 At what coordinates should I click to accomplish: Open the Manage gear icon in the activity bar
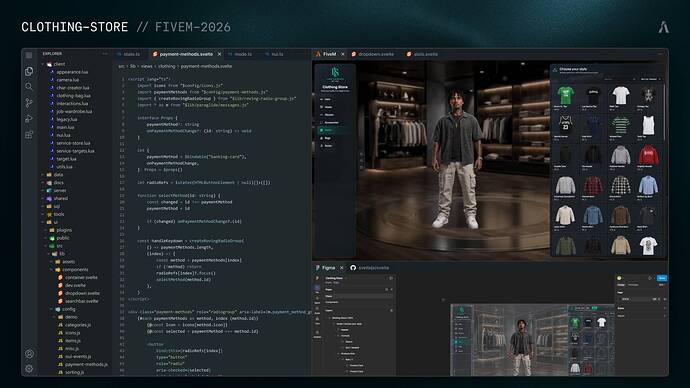(29, 369)
